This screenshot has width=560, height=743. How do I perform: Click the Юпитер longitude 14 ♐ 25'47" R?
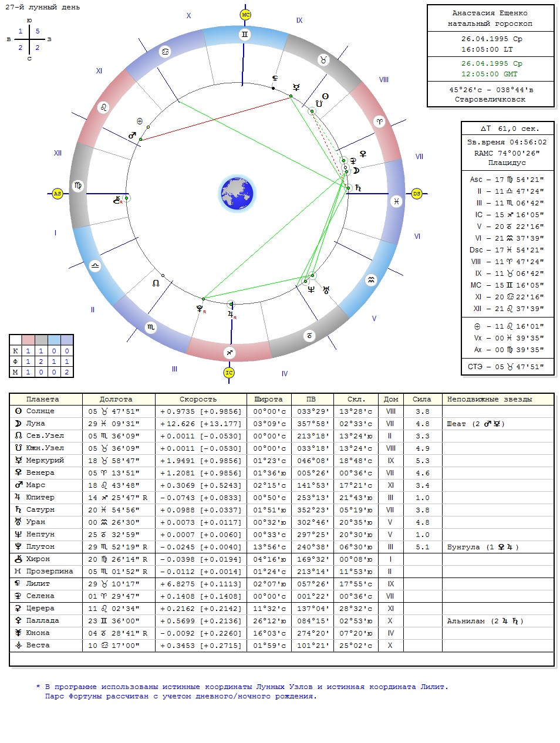point(117,497)
